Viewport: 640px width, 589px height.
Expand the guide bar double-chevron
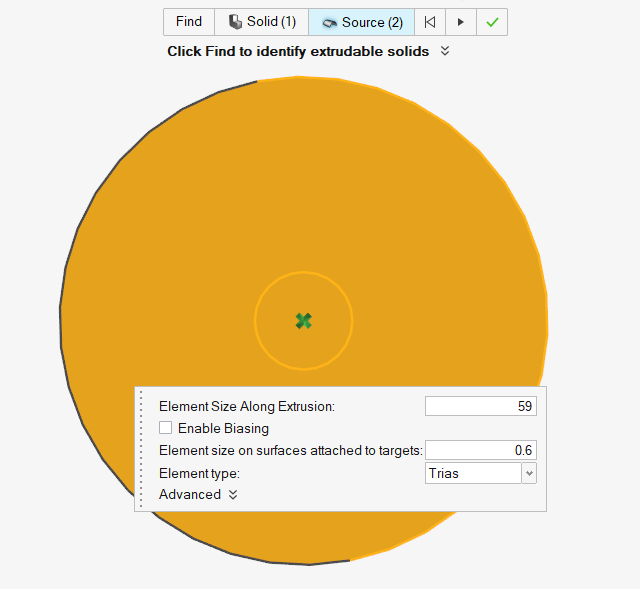(x=445, y=51)
